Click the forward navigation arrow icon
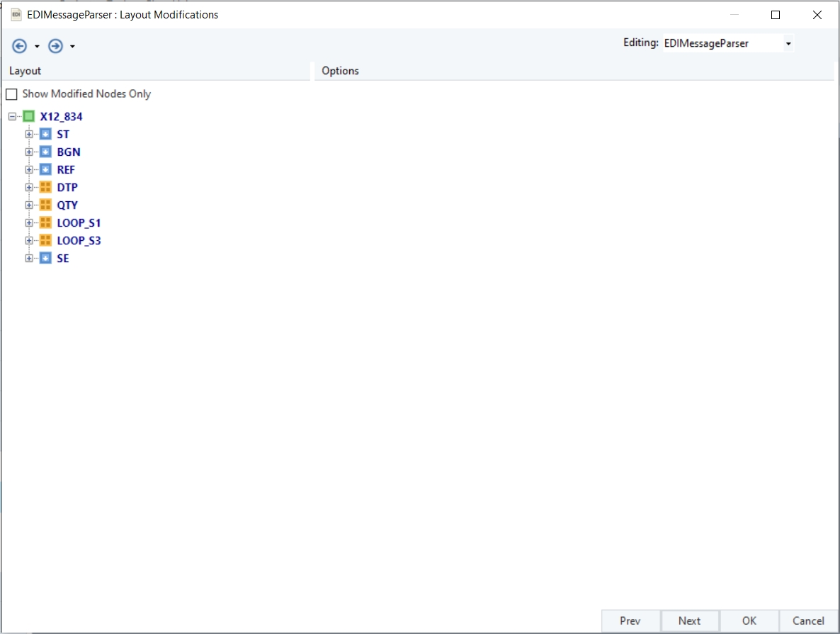Image resolution: width=840 pixels, height=634 pixels. (x=55, y=46)
